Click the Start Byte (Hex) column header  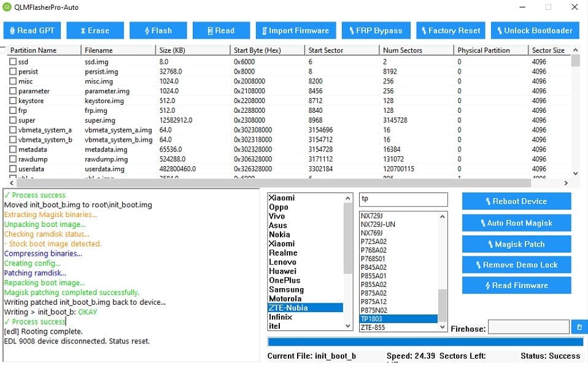[x=268, y=50]
